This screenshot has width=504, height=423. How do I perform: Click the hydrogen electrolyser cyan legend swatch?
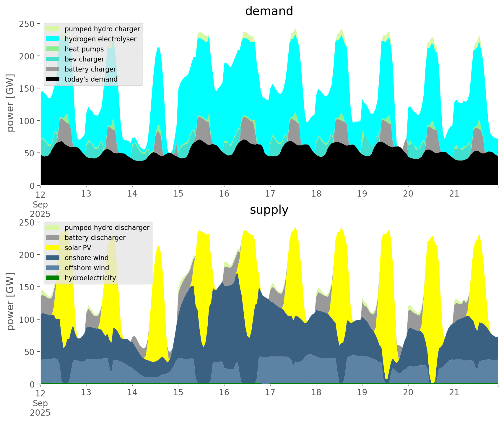click(x=53, y=39)
